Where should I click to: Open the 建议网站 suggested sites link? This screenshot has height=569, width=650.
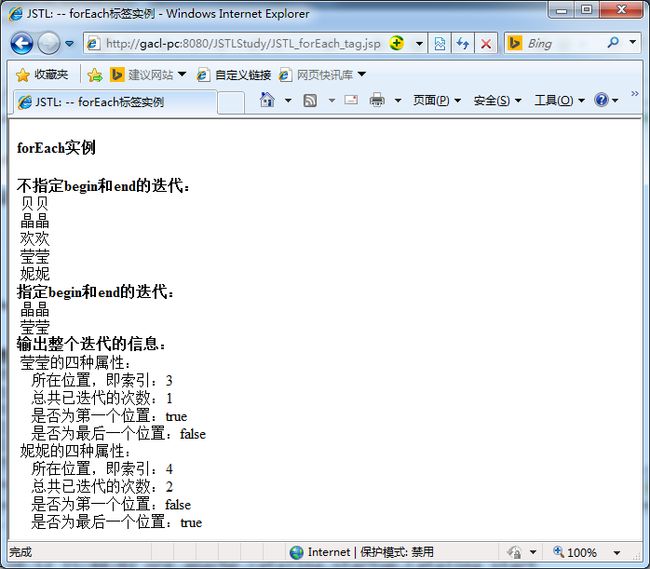(142, 75)
